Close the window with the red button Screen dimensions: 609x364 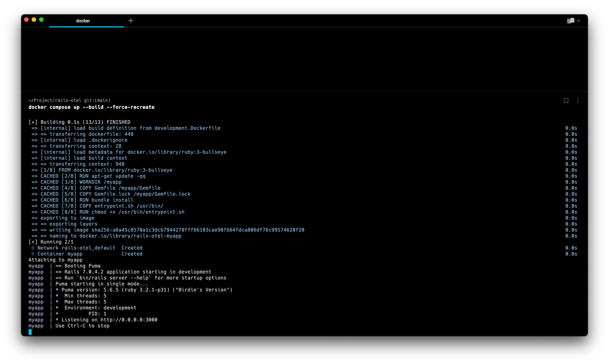coord(26,20)
